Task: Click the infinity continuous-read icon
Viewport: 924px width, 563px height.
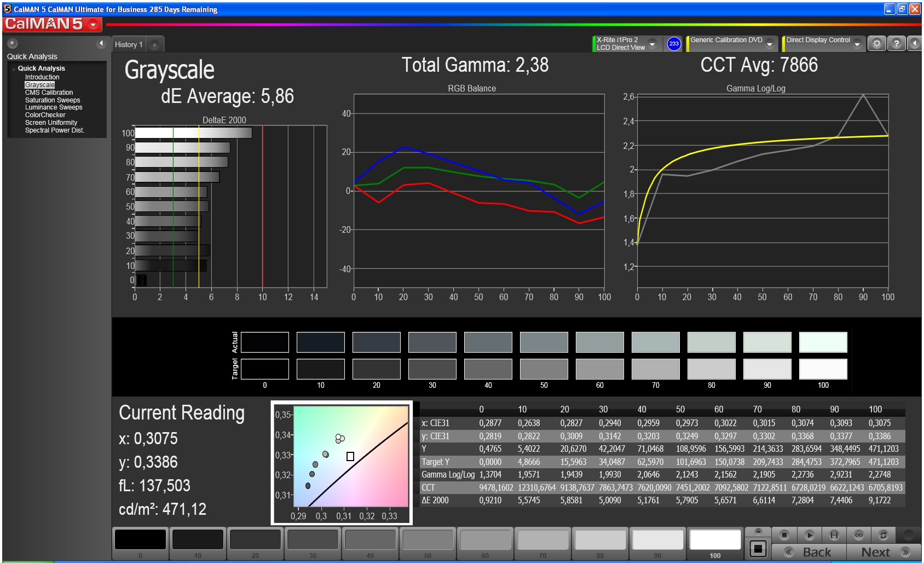Action: click(x=858, y=535)
